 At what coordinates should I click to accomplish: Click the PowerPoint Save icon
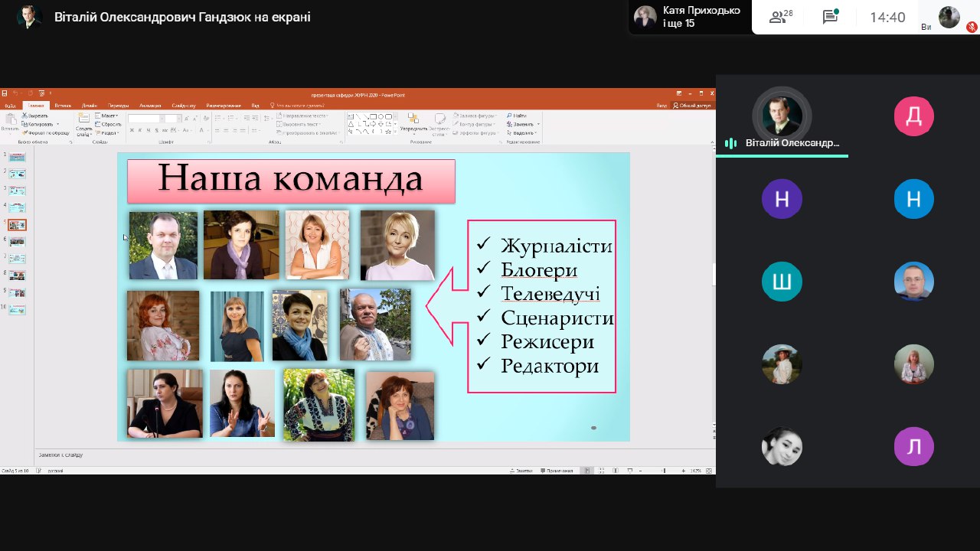pyautogui.click(x=5, y=94)
